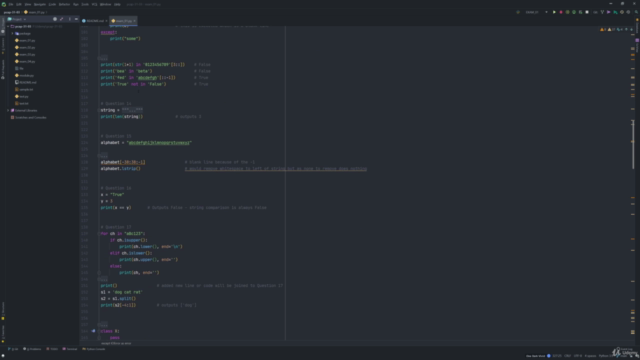Click the gutter override marker beside class line
This screenshot has width=640, height=360.
pos(93,331)
